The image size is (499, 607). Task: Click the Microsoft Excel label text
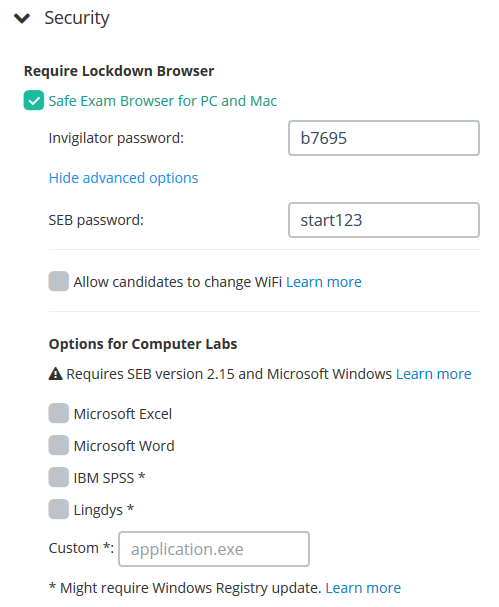[x=123, y=414]
